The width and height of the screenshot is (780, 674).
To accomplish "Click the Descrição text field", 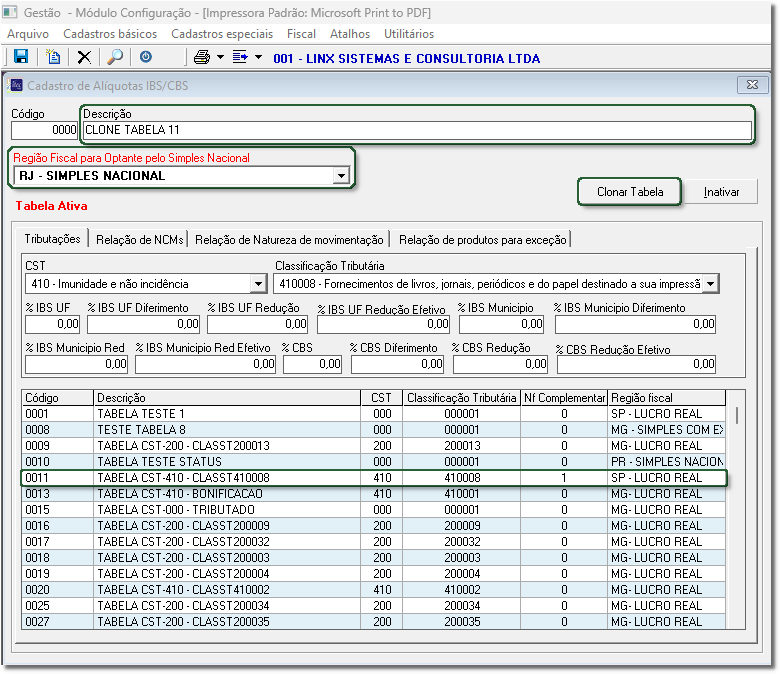I will pyautogui.click(x=415, y=130).
